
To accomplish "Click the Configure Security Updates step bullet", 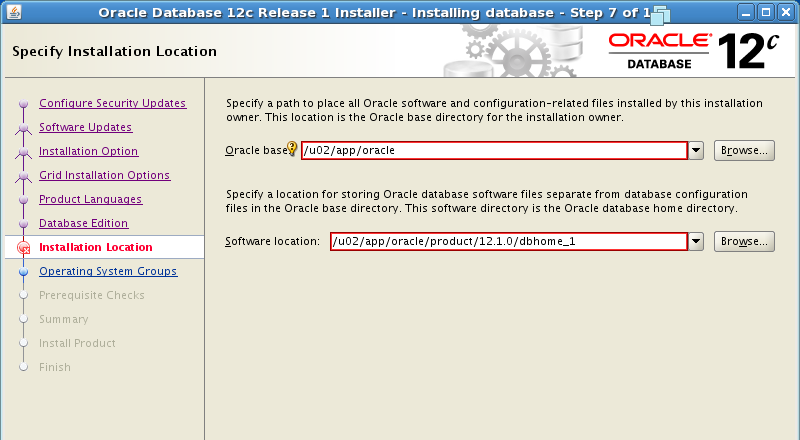I will [23, 104].
